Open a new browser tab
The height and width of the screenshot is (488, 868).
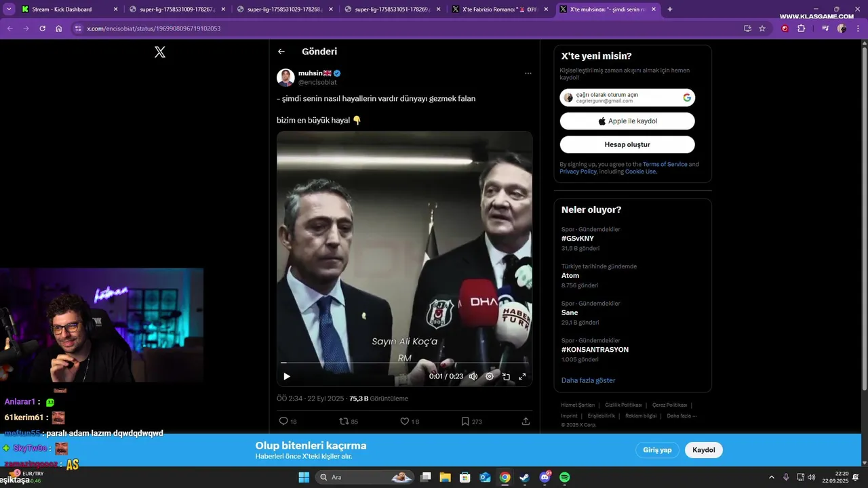tap(670, 9)
